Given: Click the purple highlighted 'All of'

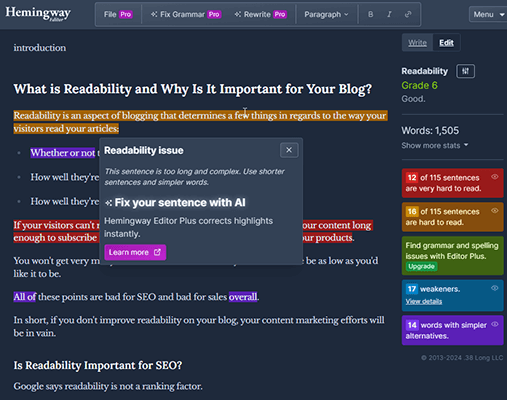Looking at the screenshot, I should tap(25, 297).
